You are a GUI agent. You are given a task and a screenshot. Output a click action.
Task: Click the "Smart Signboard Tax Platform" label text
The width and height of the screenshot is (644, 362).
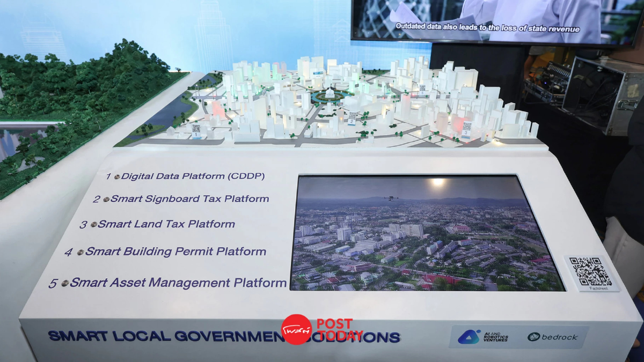pos(190,199)
